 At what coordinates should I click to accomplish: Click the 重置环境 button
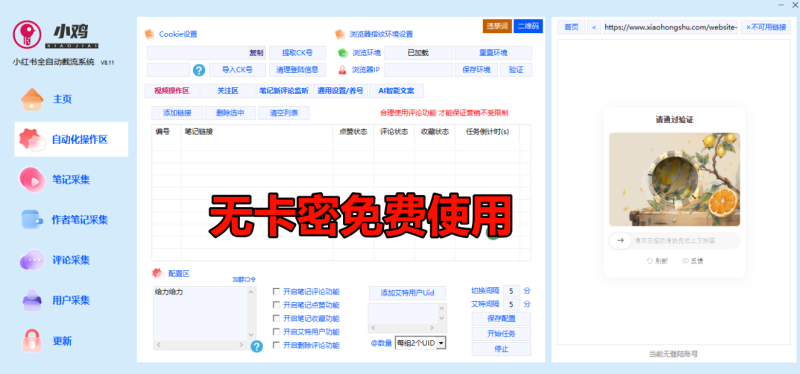pos(493,53)
